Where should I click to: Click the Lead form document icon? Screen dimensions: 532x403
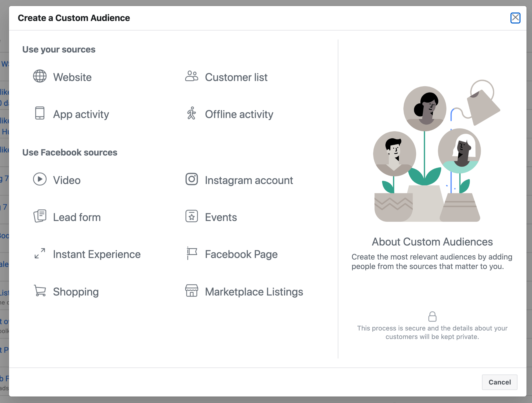click(x=40, y=216)
